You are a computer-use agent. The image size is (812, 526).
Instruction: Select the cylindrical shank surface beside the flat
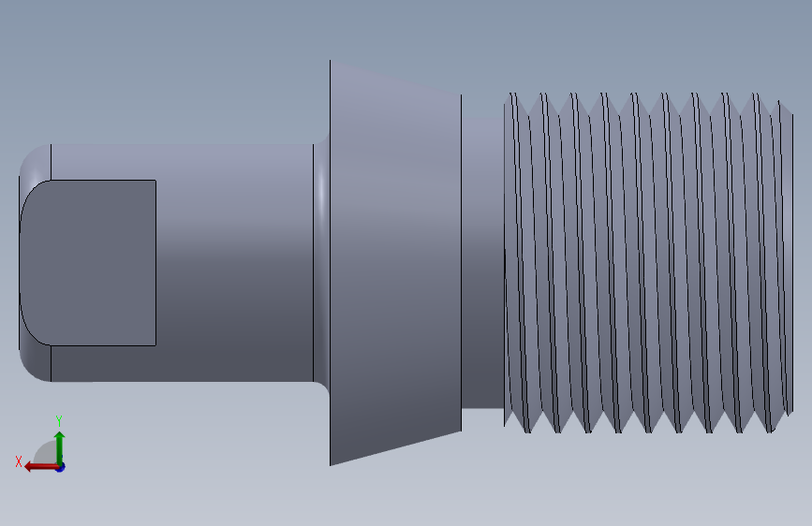coord(234,263)
